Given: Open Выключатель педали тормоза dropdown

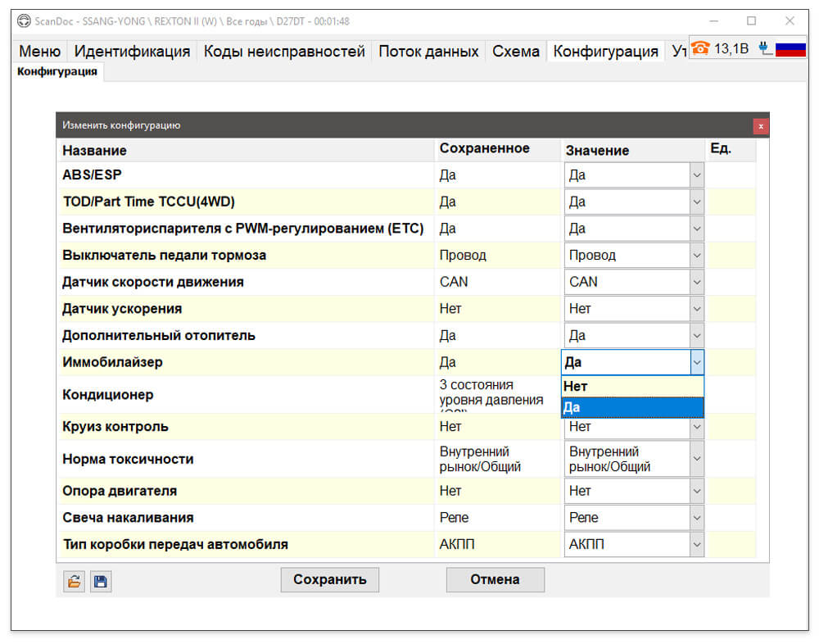Looking at the screenshot, I should (697, 255).
